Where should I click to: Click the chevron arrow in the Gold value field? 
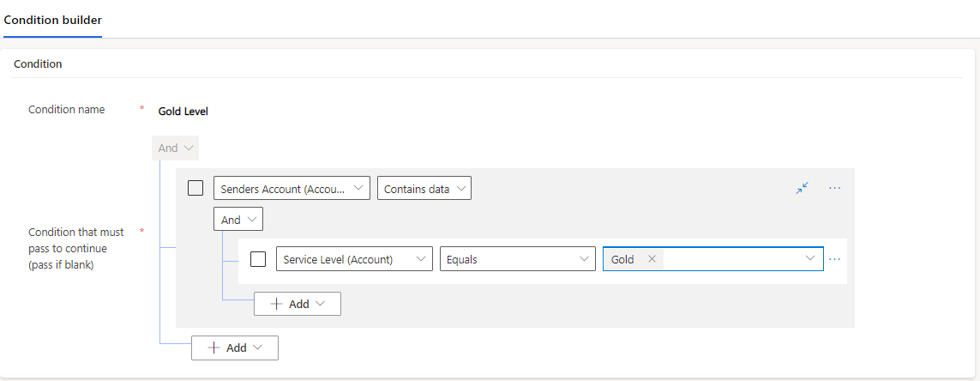point(810,258)
